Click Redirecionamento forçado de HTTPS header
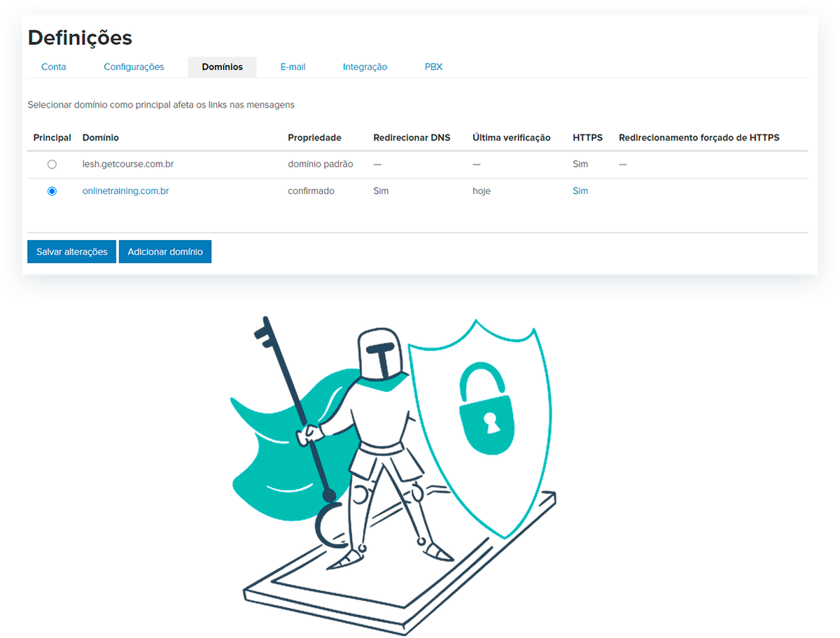 pos(699,138)
